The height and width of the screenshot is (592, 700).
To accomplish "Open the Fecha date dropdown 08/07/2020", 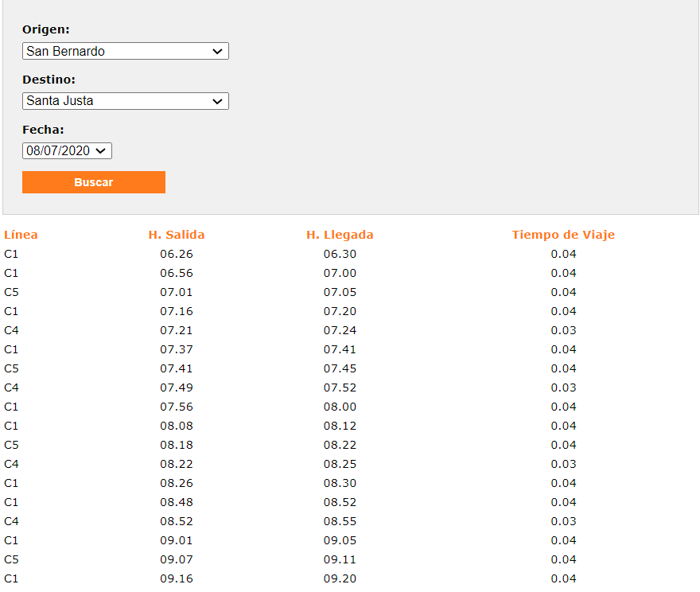I will 67,150.
